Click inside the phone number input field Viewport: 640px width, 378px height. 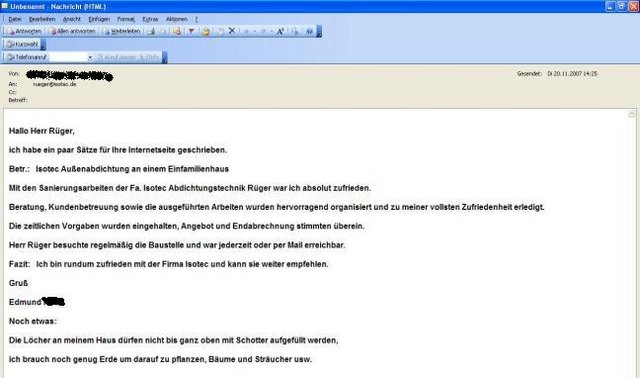68,57
